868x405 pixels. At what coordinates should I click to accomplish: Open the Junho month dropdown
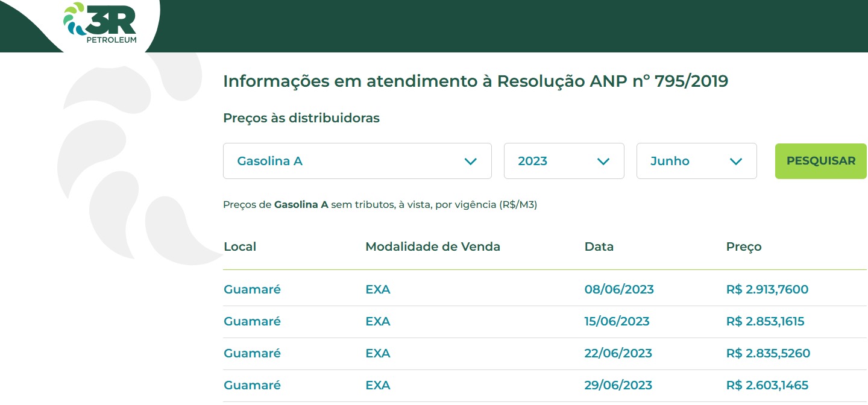(x=696, y=161)
